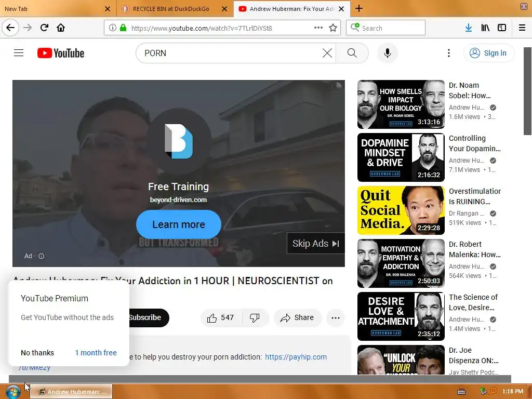Open How Smells Impact Our Biology thumbnail
Viewport: 532px width, 399px height.
point(401,104)
